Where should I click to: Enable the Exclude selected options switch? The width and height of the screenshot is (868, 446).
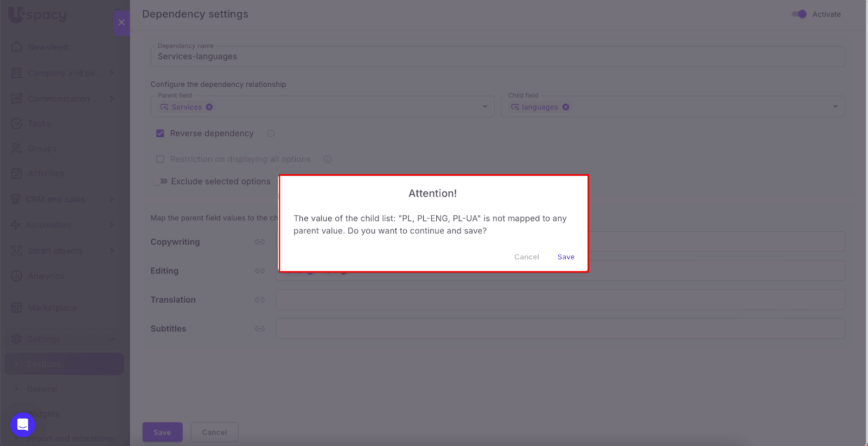pyautogui.click(x=160, y=182)
